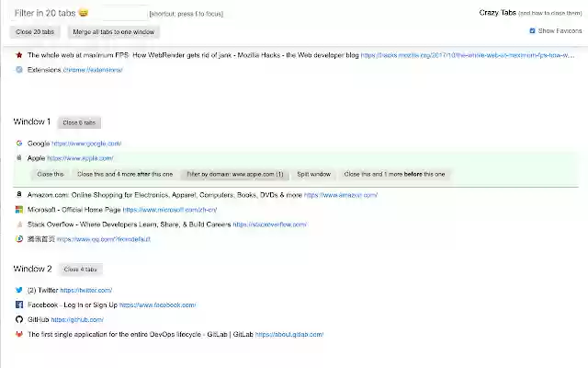Click the Amazon favicon
This screenshot has width=588, height=368.
coord(18,194)
